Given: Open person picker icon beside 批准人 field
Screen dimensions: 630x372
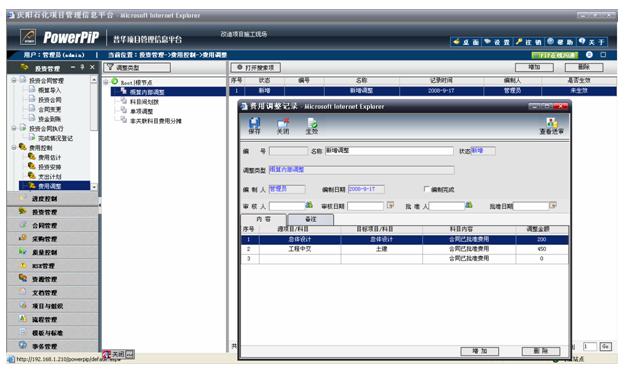Looking at the screenshot, I should click(x=468, y=205).
